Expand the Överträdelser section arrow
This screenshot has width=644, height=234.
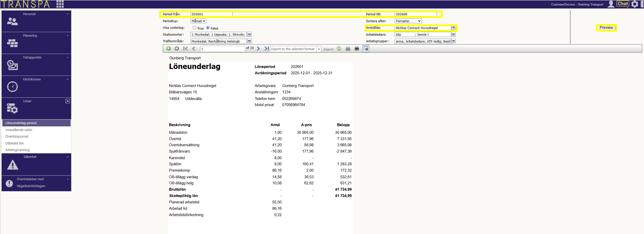(68, 179)
